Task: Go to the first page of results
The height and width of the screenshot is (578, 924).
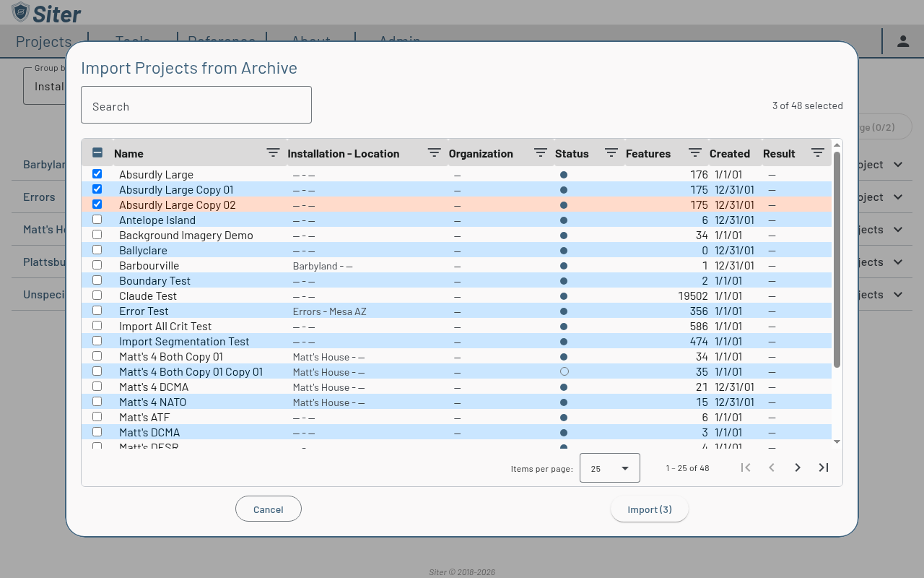Action: (746, 467)
